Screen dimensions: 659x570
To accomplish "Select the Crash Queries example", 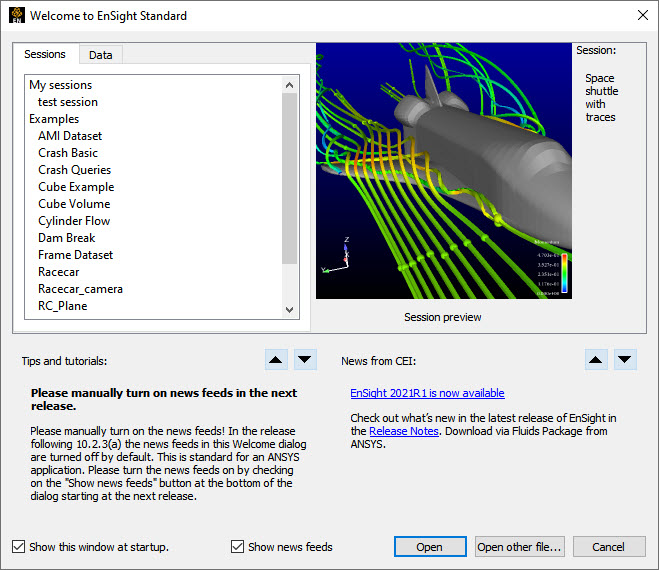I will [74, 170].
